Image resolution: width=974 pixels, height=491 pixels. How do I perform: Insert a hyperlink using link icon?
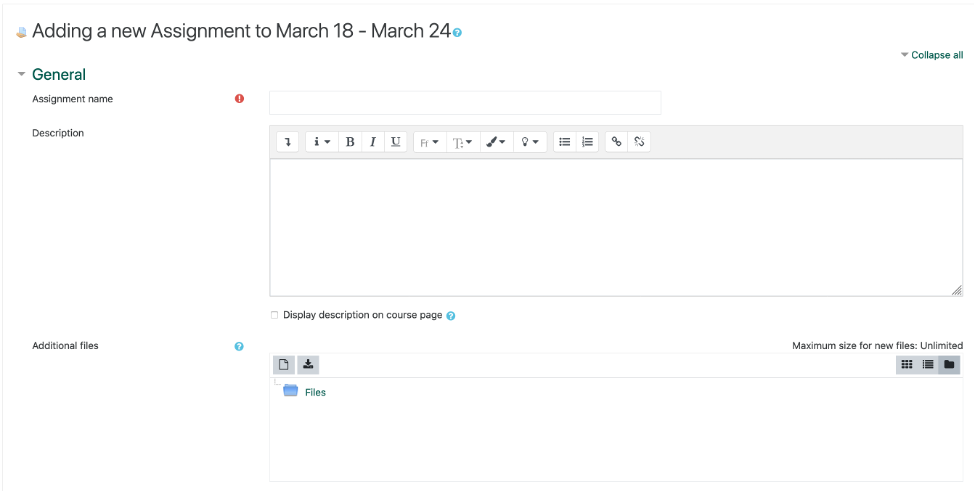coord(617,142)
